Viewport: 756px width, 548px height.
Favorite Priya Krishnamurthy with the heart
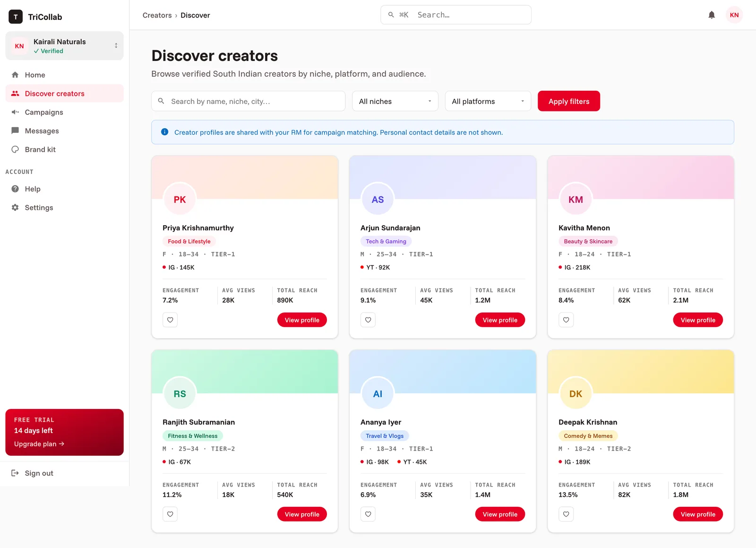[x=170, y=320]
